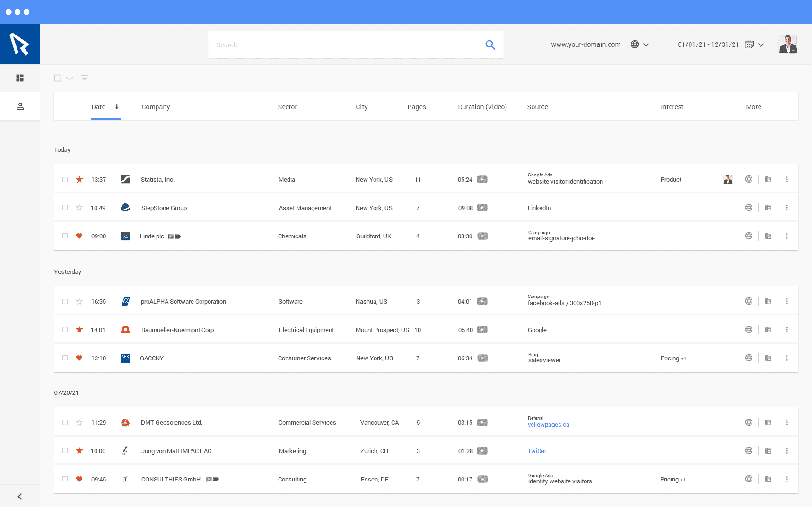
Task: Collapse the sidebar with the left chevron
Action: [x=20, y=497]
